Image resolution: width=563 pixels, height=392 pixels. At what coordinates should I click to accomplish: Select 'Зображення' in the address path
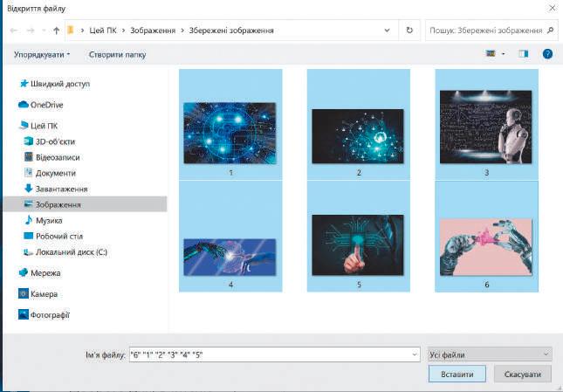tap(153, 31)
